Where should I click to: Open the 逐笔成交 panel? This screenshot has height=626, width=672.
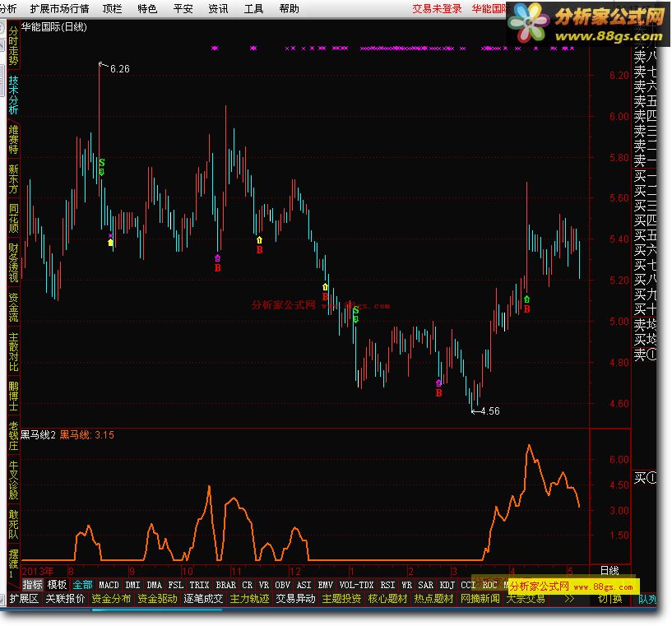click(203, 599)
